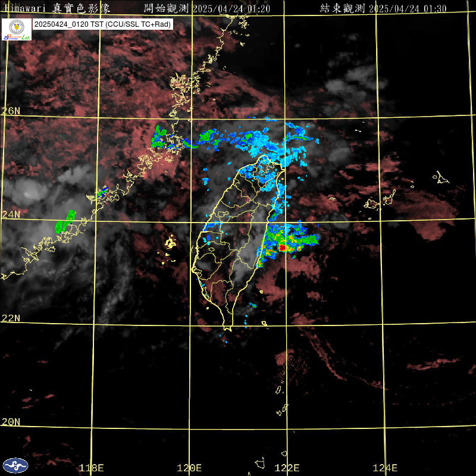Click the 26N latitude label
Viewport: 476px width, 476px height.
(x=11, y=111)
